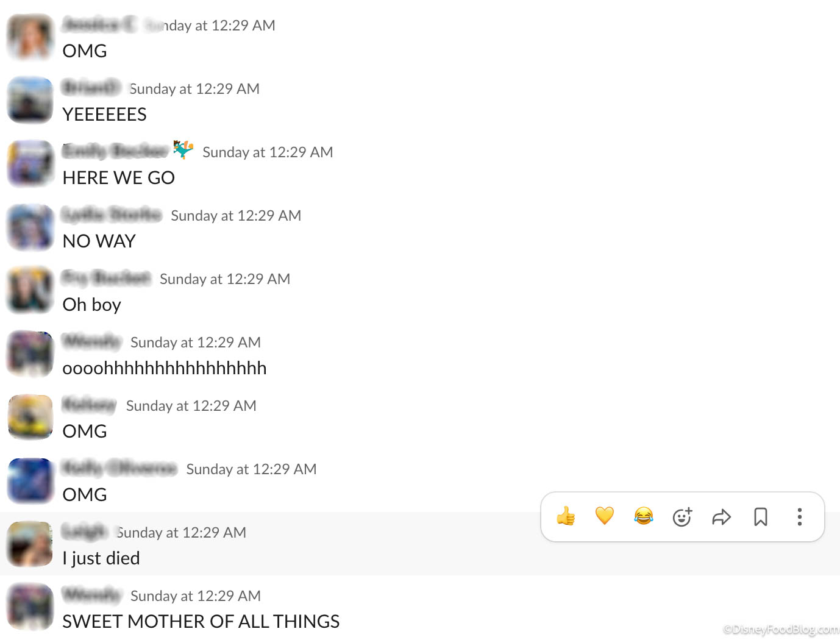Click timestamp on the NO WAY message
The width and height of the screenshot is (840, 640).
(x=236, y=216)
